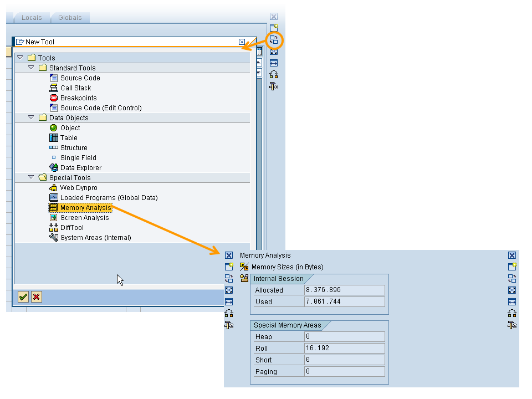
Task: Collapse the Tools root folder
Action: point(20,58)
